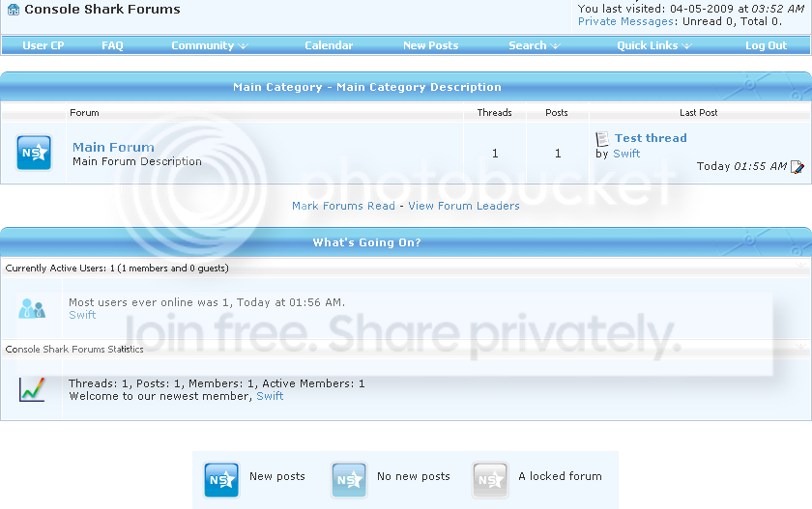The height and width of the screenshot is (509, 812).
Task: Go to last post arrow icon
Action: pyautogui.click(x=797, y=167)
